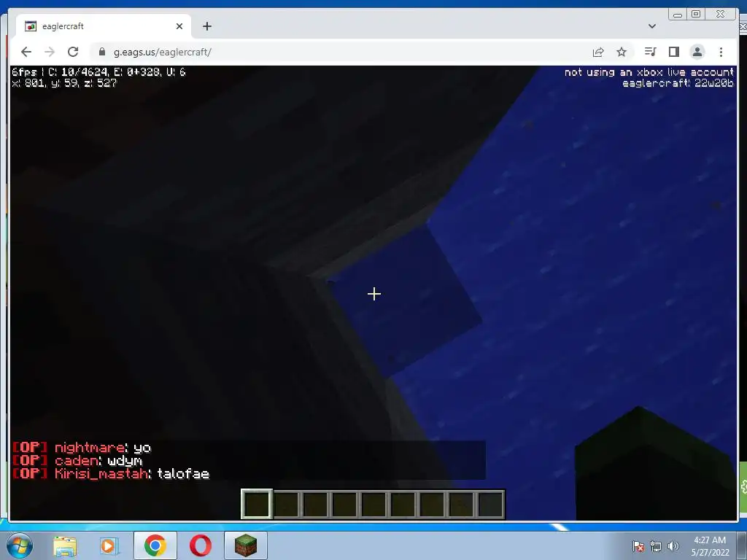
Task: Click the x y z coordinates readout
Action: (64, 83)
